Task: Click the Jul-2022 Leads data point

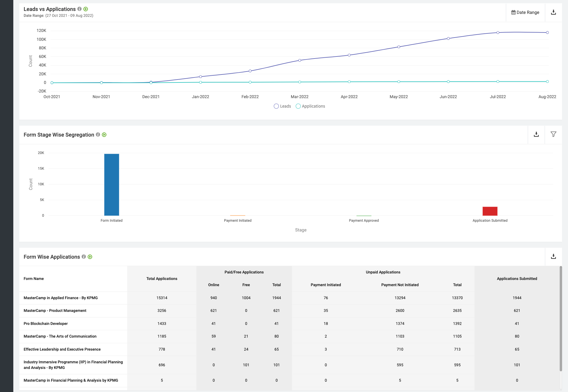Action: 498,33
